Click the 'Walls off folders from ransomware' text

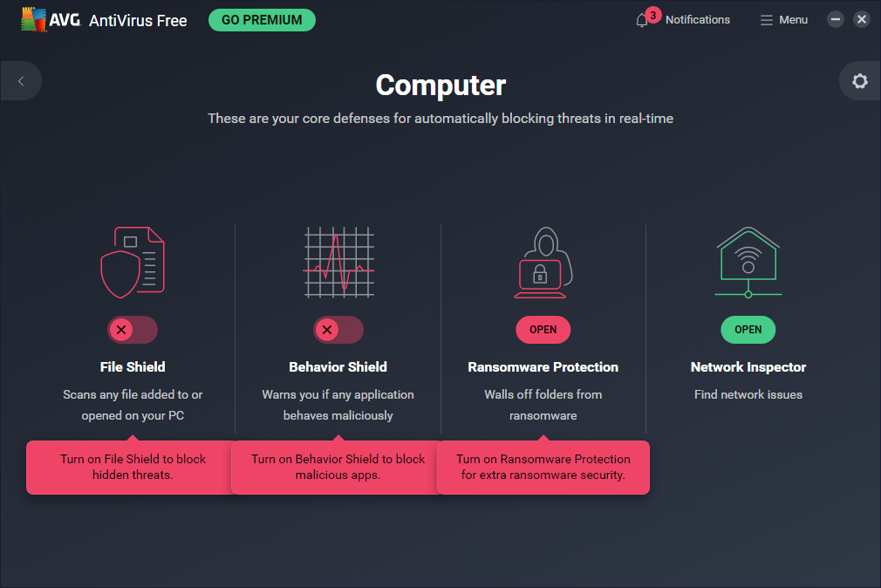pos(543,405)
